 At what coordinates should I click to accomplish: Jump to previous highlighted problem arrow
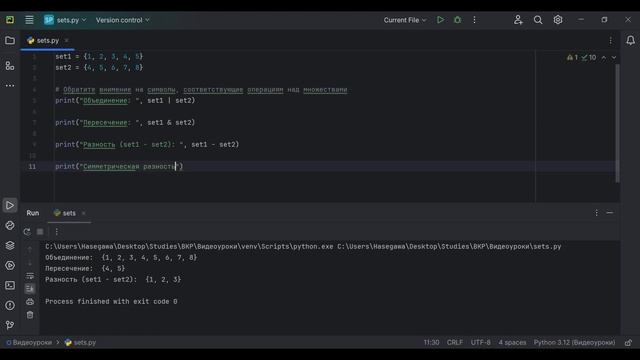[604, 58]
